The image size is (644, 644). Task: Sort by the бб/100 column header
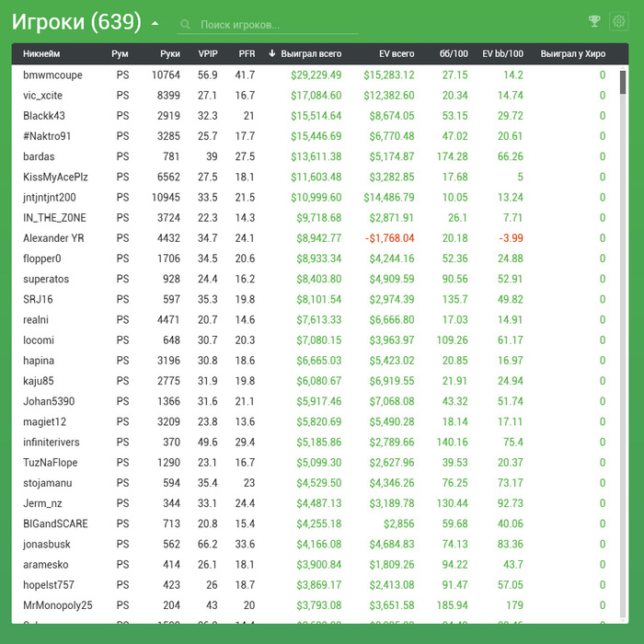(454, 53)
